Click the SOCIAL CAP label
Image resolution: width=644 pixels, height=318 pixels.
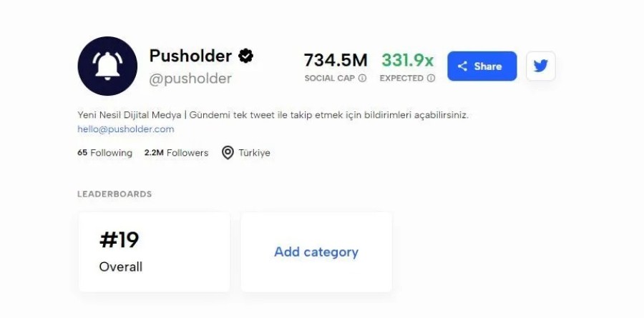pos(329,78)
